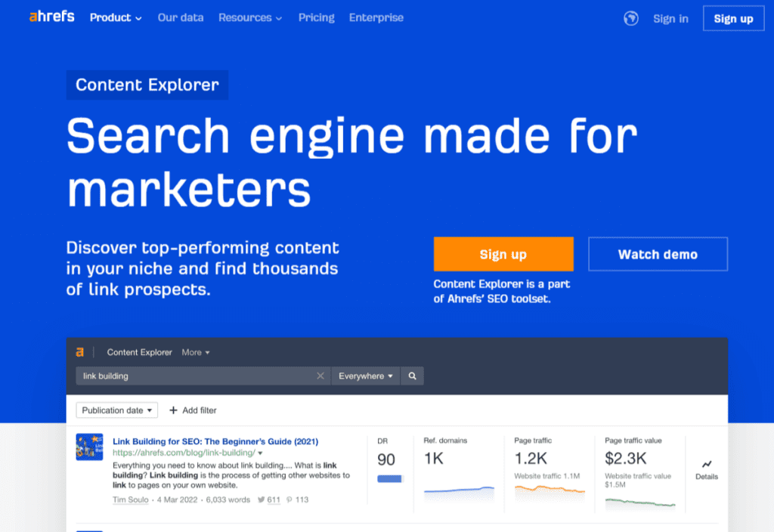Expand the Resources menu
Viewport: 774px width, 532px height.
click(250, 18)
